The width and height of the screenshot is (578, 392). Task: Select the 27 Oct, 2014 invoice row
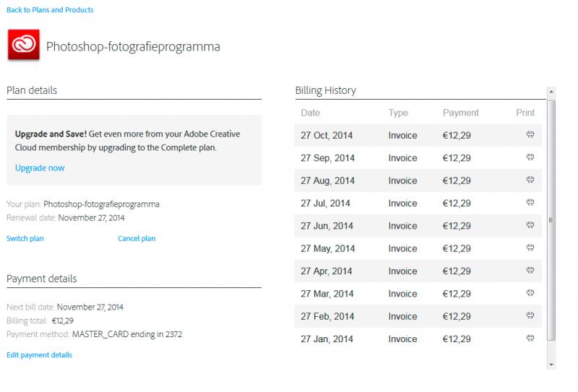pyautogui.click(x=418, y=135)
